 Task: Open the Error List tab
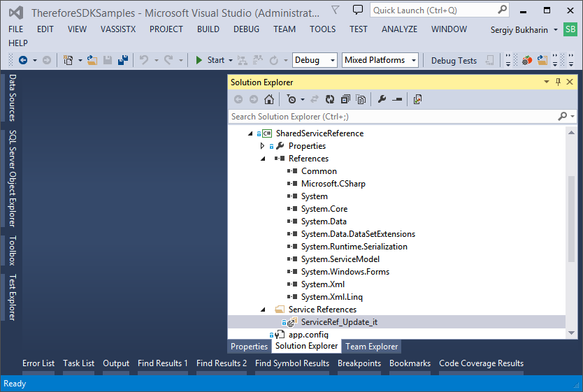click(38, 363)
